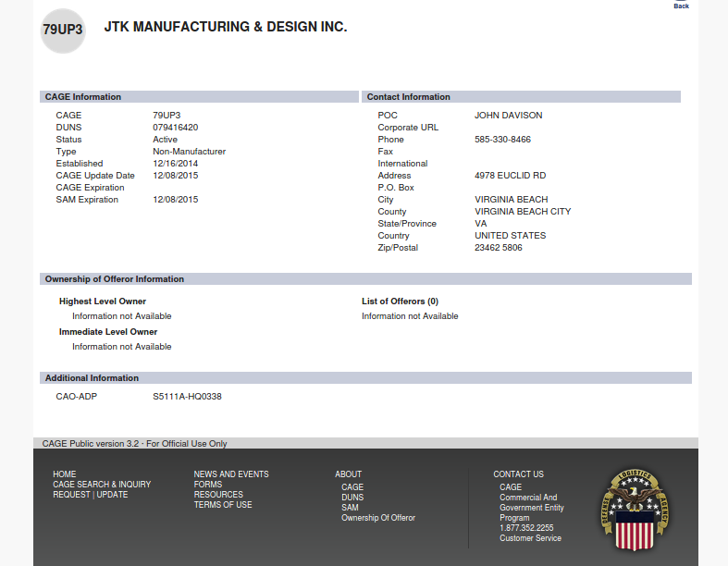Image resolution: width=728 pixels, height=566 pixels.
Task: Click the Status value Active
Action: 166,140
